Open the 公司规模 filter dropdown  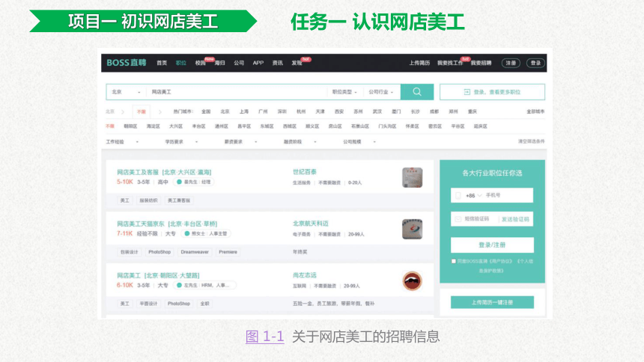tap(359, 141)
